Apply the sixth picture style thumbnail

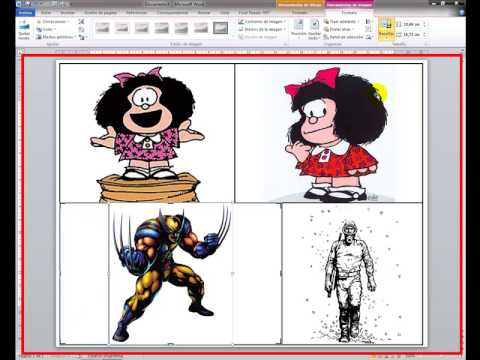click(201, 28)
